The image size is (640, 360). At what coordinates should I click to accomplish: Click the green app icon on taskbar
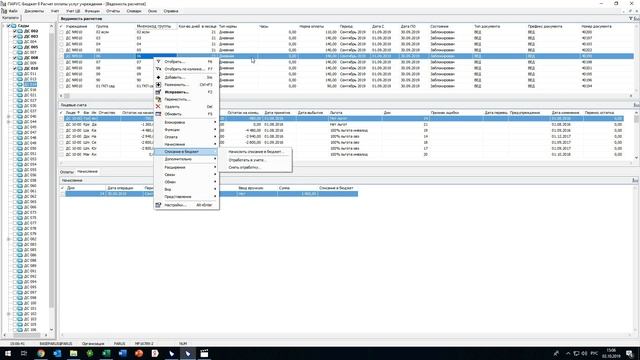coord(90,353)
